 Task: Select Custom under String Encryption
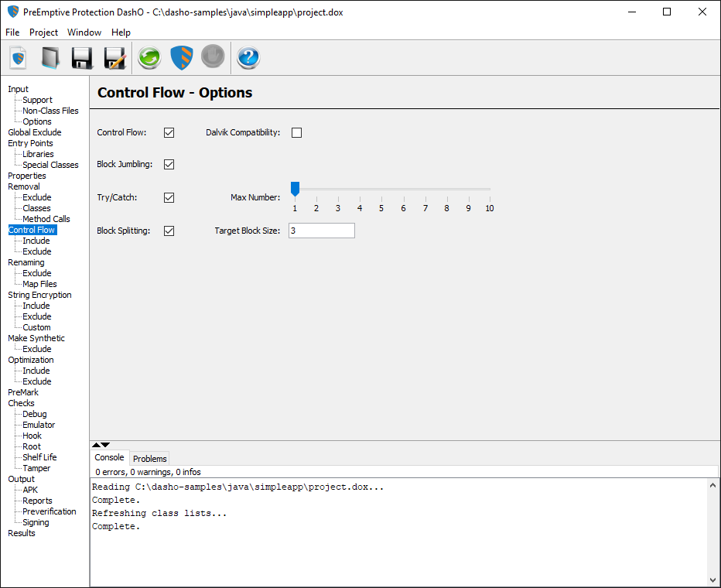pyautogui.click(x=36, y=326)
